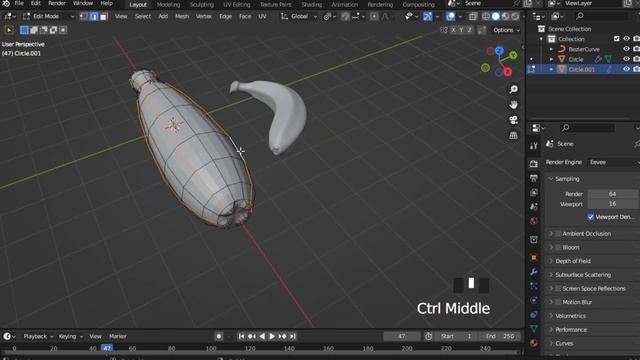Open the Material properties tab
640x360 pixels.
click(533, 343)
